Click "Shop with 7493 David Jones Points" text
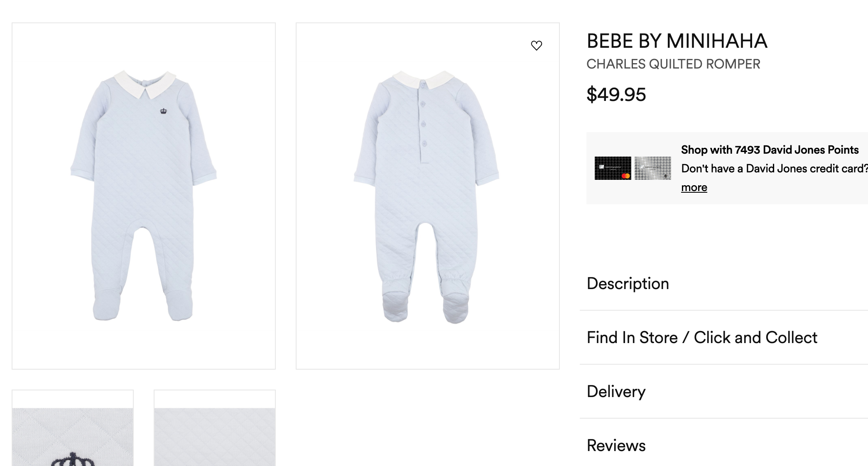868x466 pixels. 770,150
